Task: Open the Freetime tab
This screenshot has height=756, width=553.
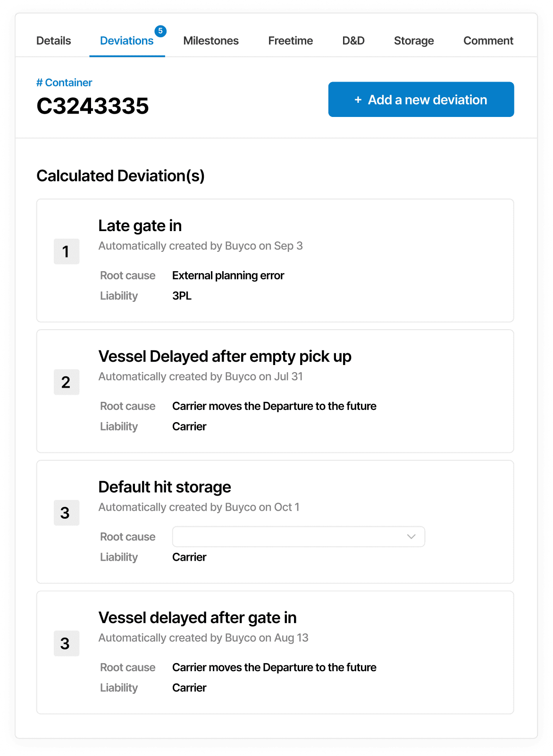Action: click(x=290, y=41)
